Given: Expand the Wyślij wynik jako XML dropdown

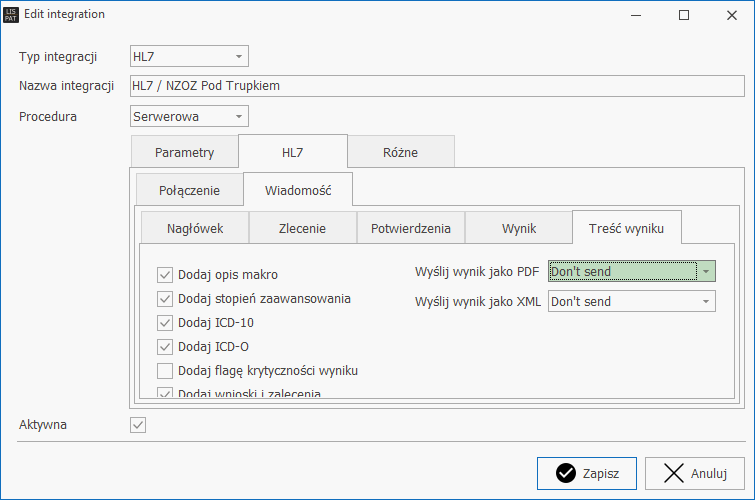Looking at the screenshot, I should pos(706,301).
